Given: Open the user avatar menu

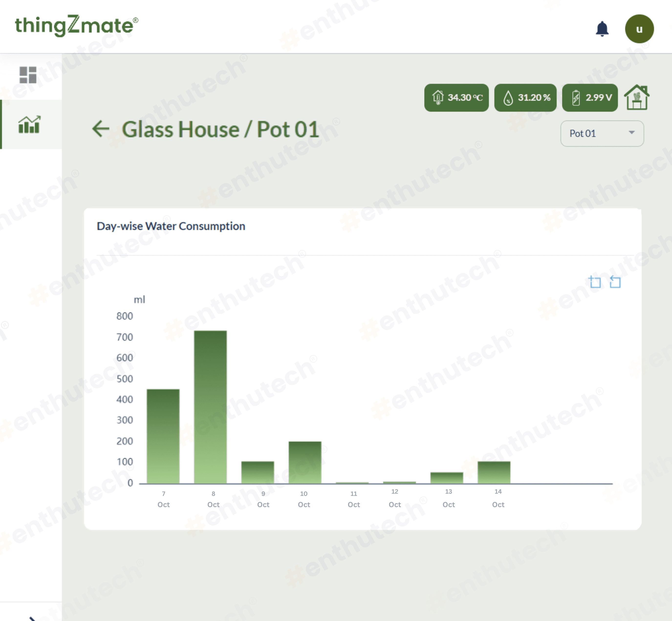Looking at the screenshot, I should coord(639,29).
